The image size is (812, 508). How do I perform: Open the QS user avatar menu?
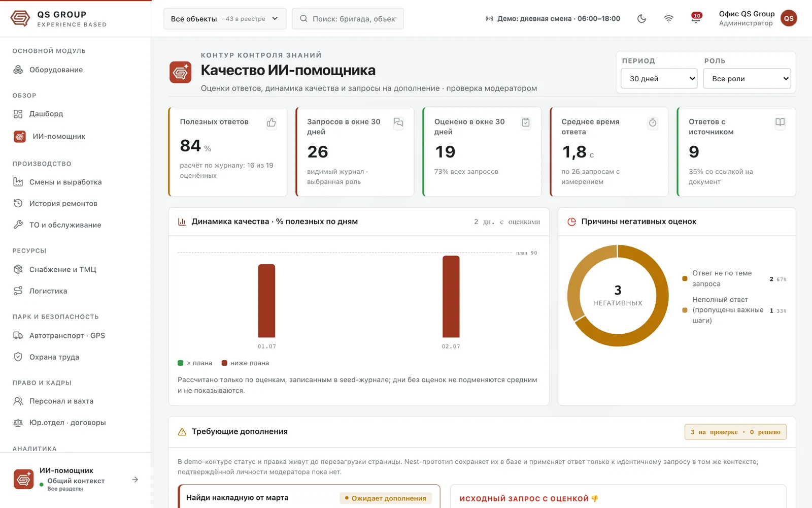(789, 18)
